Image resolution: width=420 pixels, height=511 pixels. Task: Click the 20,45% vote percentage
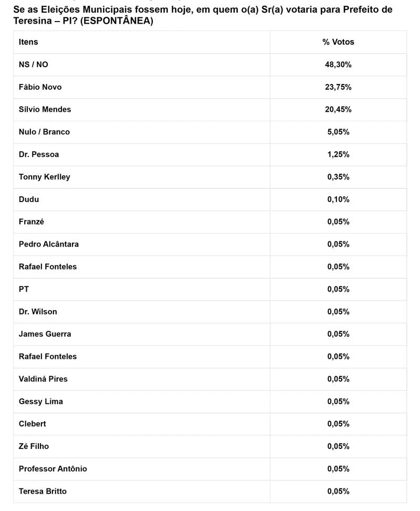tap(338, 110)
